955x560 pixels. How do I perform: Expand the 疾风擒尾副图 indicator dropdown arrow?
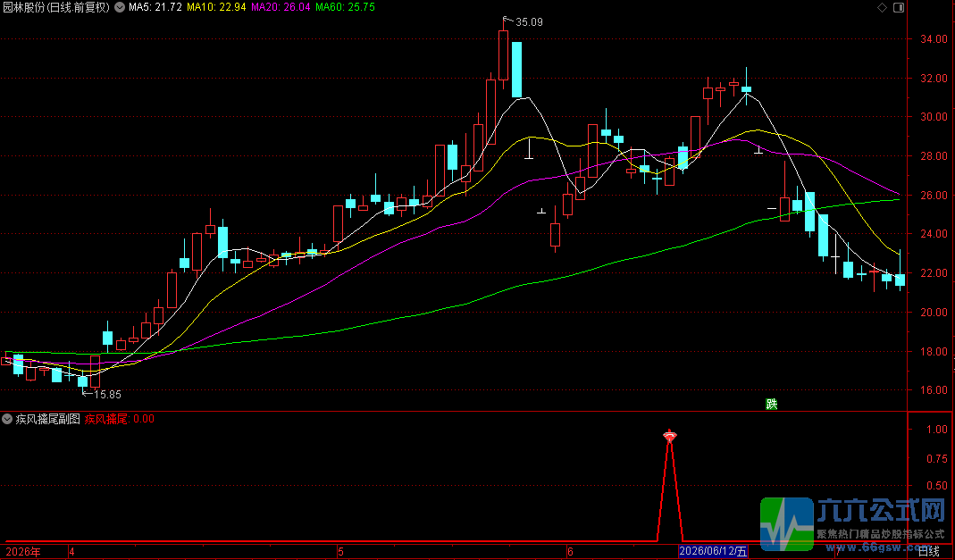pyautogui.click(x=7, y=419)
